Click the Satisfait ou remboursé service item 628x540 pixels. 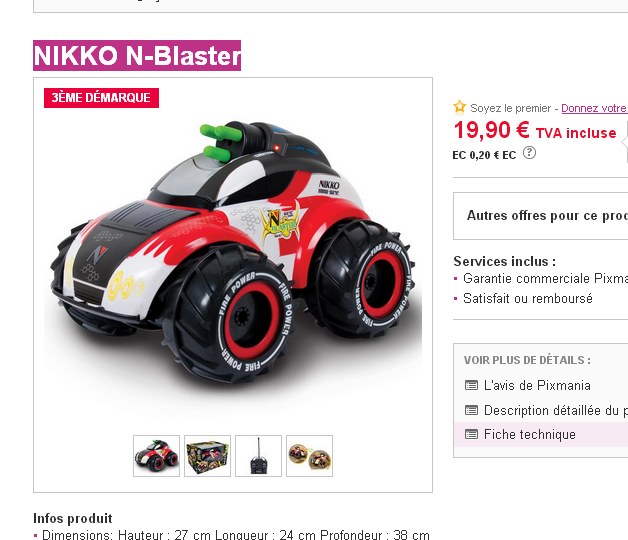[527, 298]
